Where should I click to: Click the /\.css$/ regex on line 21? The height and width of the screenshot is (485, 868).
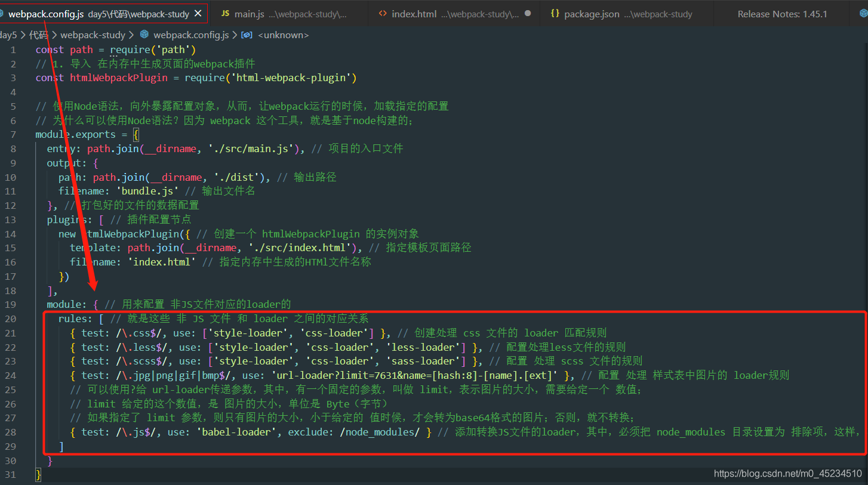point(139,333)
